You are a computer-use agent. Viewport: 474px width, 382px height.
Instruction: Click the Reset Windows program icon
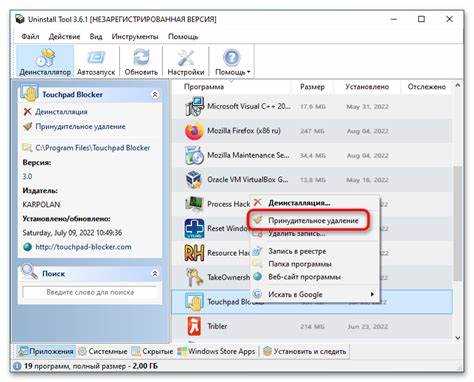194,228
